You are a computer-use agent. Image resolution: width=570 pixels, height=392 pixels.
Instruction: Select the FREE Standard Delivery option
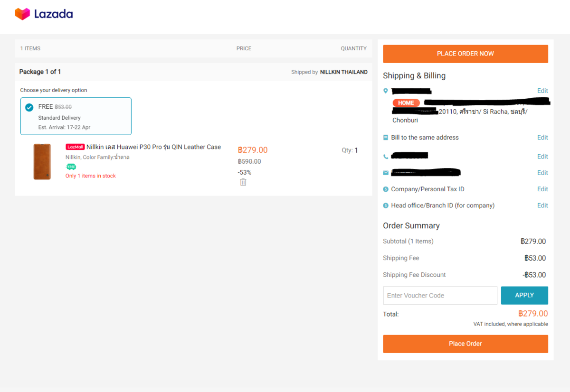click(76, 116)
